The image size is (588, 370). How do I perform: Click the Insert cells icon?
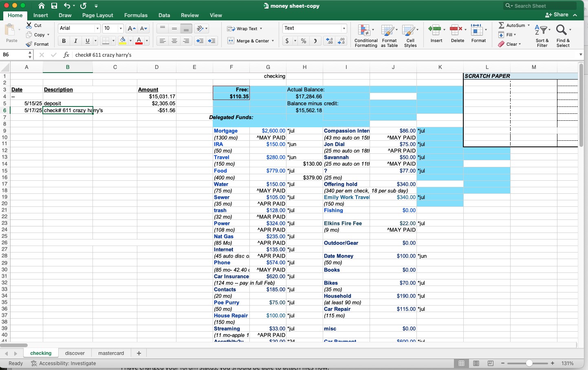coord(434,30)
